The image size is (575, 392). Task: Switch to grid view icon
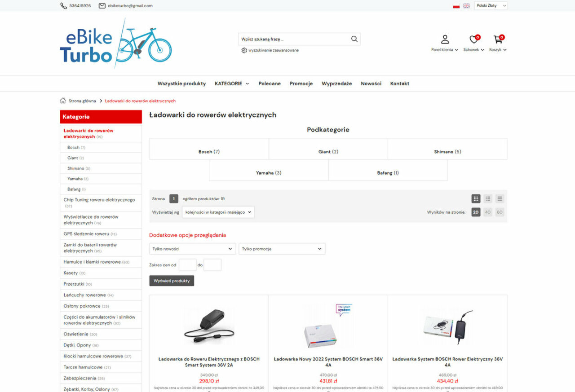(x=476, y=198)
